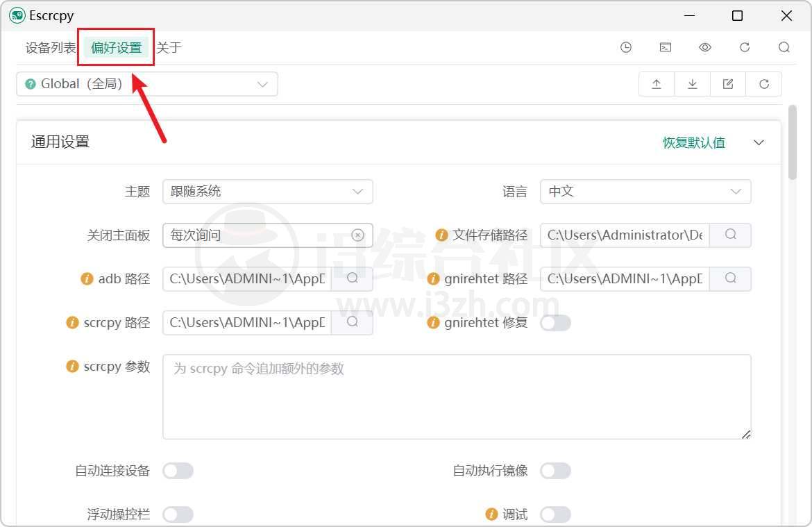This screenshot has width=812, height=527.
Task: Open the terminal console icon
Action: [x=666, y=47]
